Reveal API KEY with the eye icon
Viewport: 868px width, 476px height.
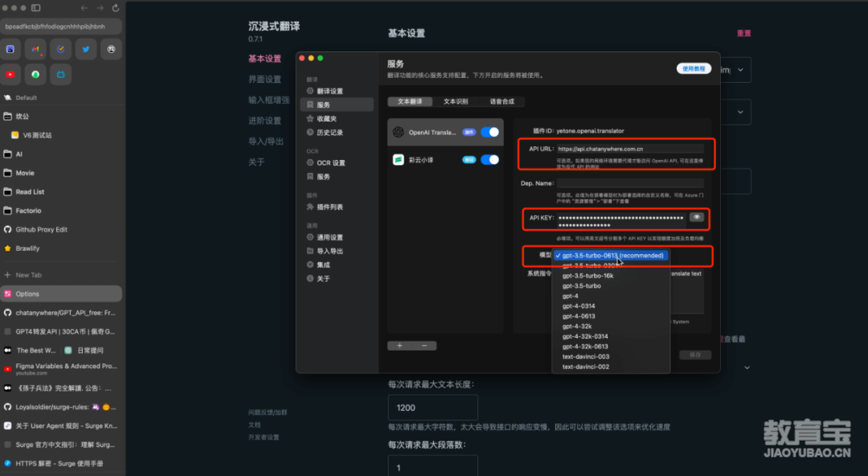(697, 217)
